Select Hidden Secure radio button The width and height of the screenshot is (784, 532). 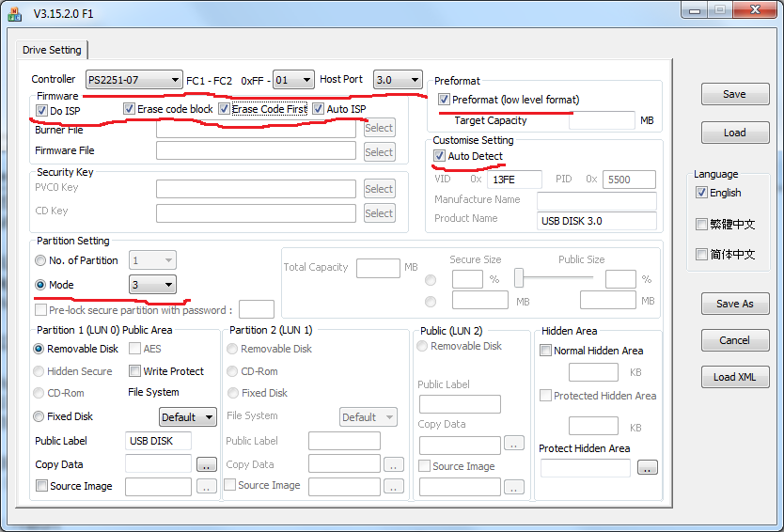click(39, 371)
